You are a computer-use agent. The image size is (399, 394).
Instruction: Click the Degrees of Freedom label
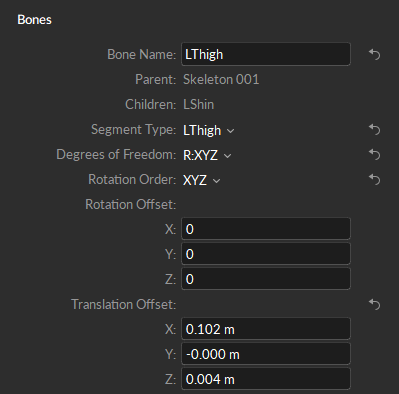tap(116, 154)
